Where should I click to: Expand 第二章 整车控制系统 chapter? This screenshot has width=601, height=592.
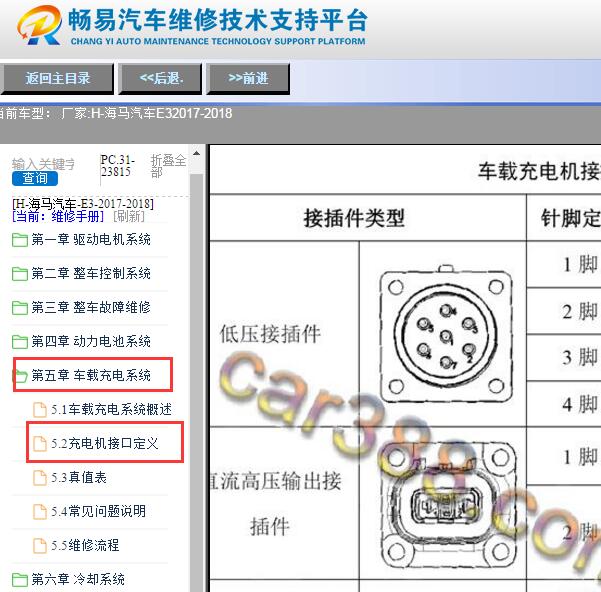click(x=91, y=274)
